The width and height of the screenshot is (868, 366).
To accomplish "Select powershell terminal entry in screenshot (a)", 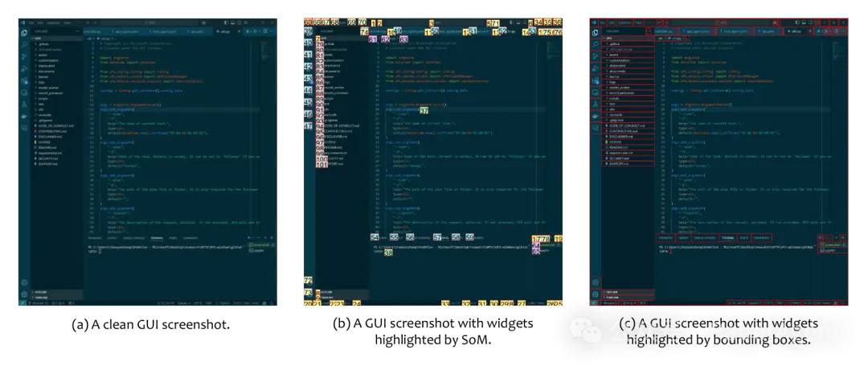I will (262, 245).
